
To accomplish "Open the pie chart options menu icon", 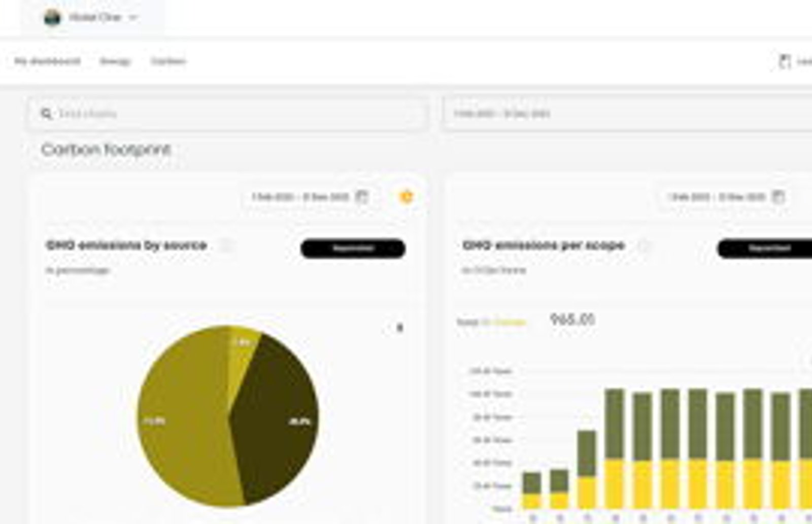I will click(x=399, y=327).
